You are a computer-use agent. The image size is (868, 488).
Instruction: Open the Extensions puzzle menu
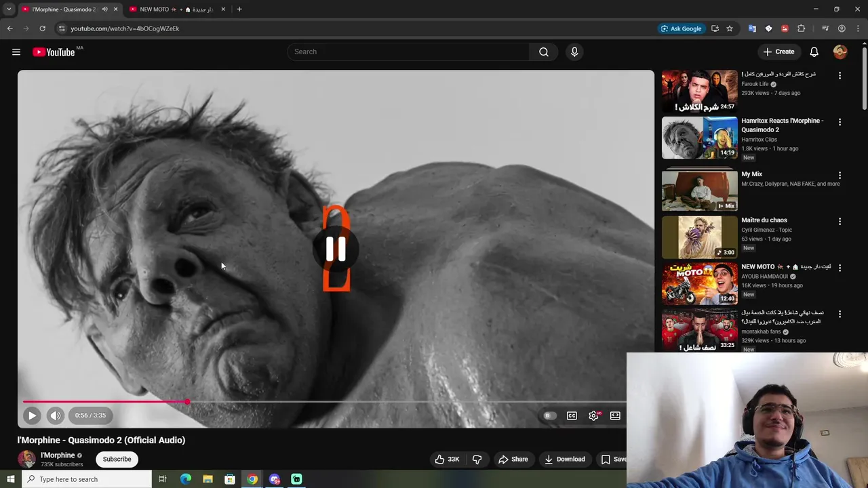[801, 28]
